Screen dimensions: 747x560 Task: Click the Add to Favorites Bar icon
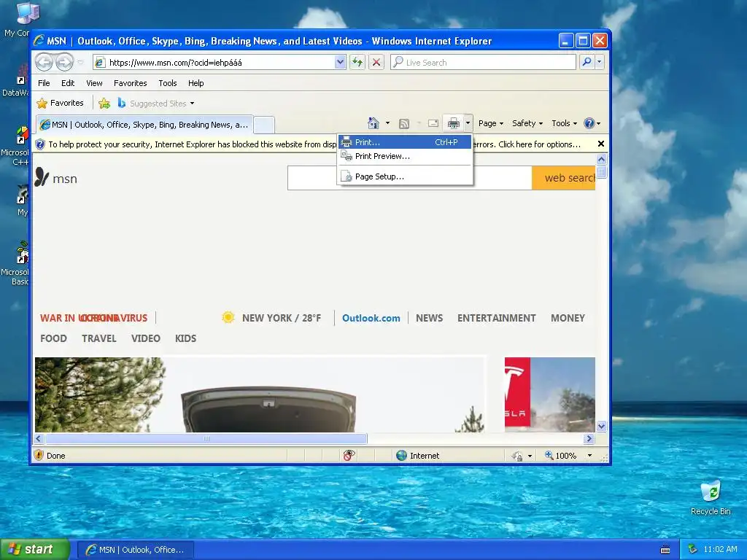point(104,104)
